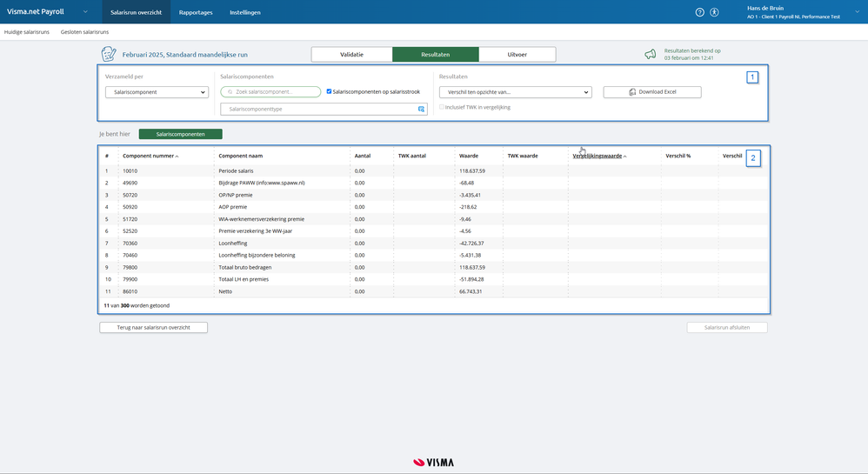Focus the Zoek salariscomponent search field
868x474 pixels.
270,92
